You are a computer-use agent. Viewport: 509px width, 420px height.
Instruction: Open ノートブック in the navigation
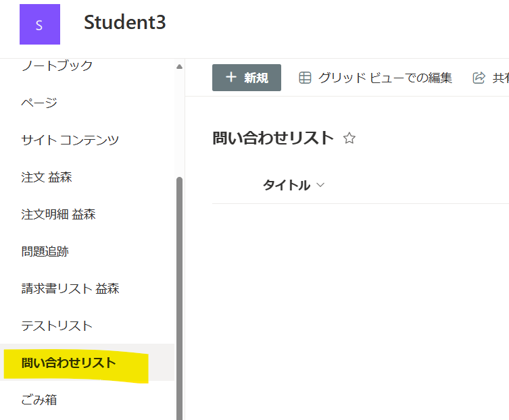tap(57, 65)
